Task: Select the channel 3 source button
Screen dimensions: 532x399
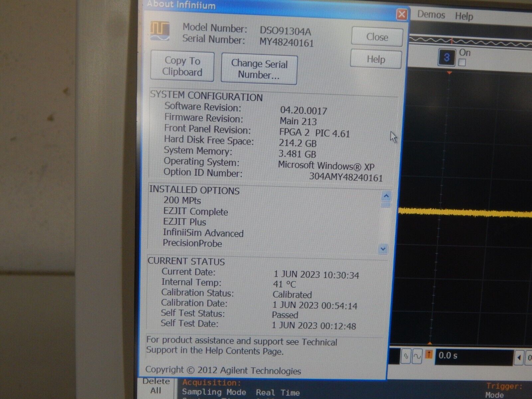Action: click(447, 57)
